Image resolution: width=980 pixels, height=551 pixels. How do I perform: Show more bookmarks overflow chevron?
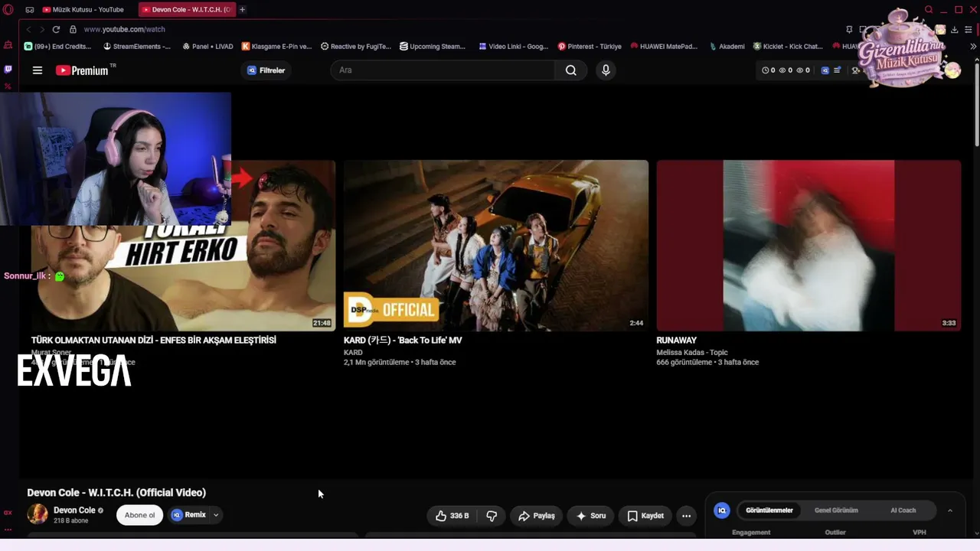tap(973, 46)
